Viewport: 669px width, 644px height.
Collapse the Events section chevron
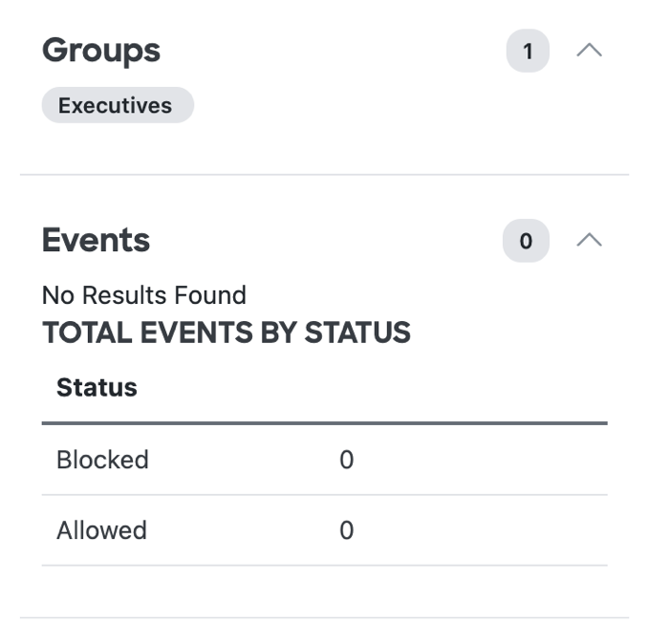(x=589, y=240)
